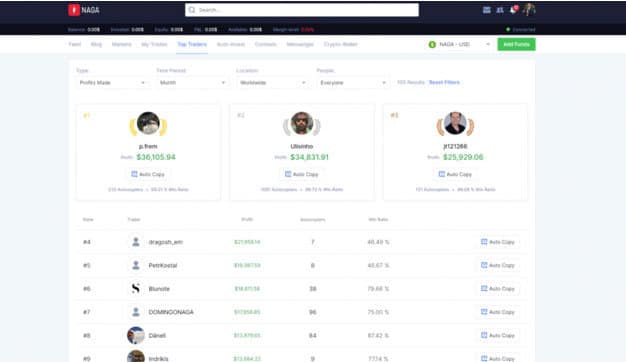
Task: Open the Location dropdown showing Worldwide
Action: (x=273, y=83)
